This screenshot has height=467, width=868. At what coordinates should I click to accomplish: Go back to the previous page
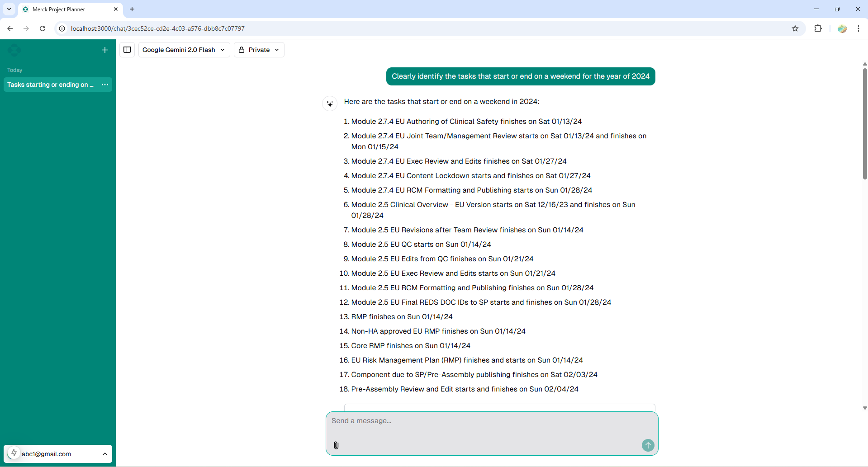pyautogui.click(x=10, y=28)
